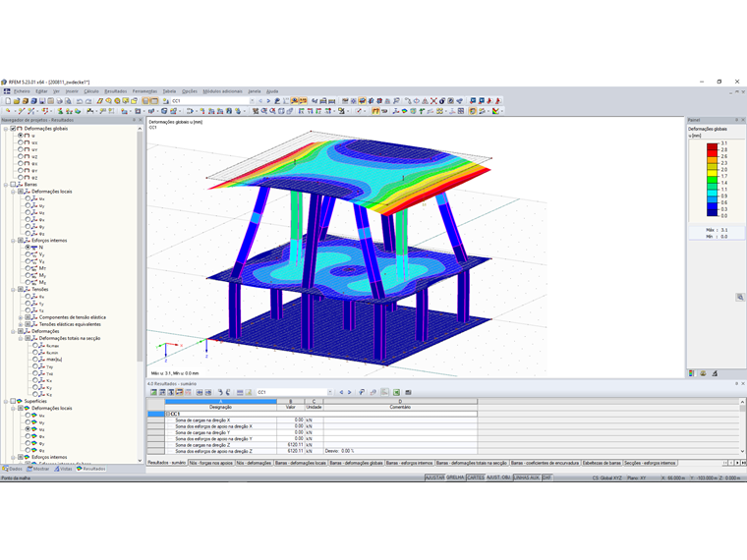Screen dimensions: 747x560
Task: Click the green color band in legend scale
Action: 713,180
